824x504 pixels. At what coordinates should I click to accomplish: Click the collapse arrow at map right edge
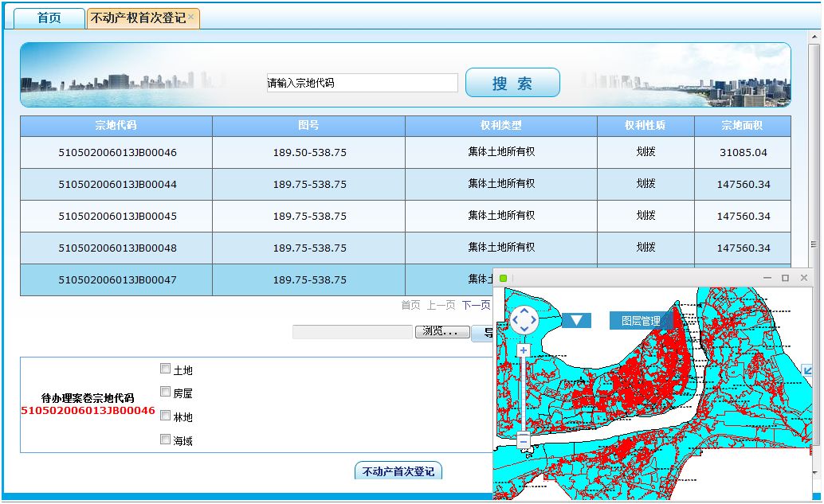[x=807, y=370]
